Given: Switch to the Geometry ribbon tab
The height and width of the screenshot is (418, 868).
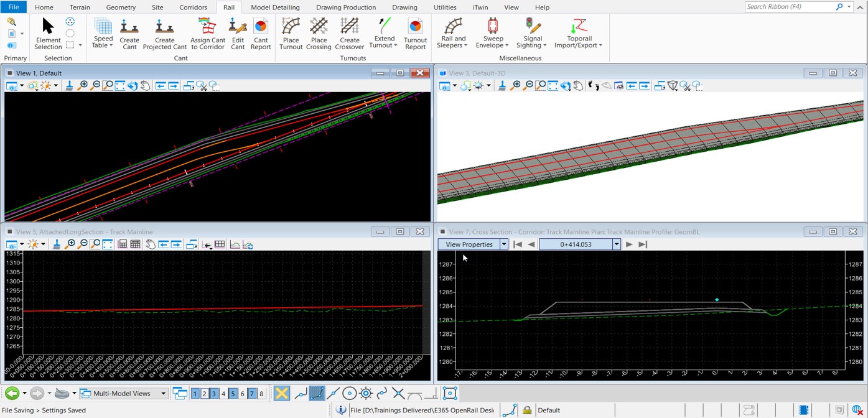Looking at the screenshot, I should click(121, 7).
